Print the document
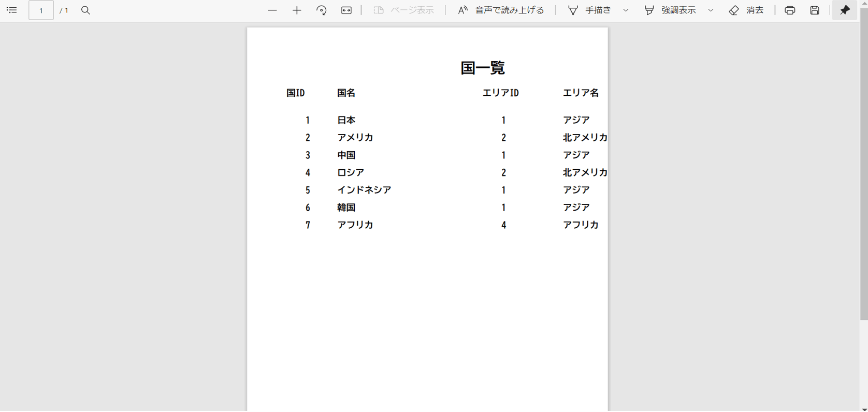The height and width of the screenshot is (412, 868). click(790, 10)
